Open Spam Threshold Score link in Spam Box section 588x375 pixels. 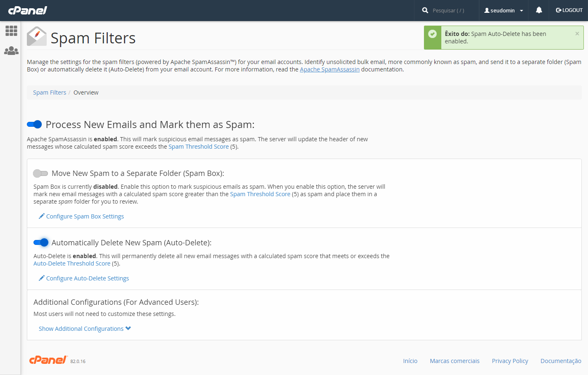click(260, 194)
